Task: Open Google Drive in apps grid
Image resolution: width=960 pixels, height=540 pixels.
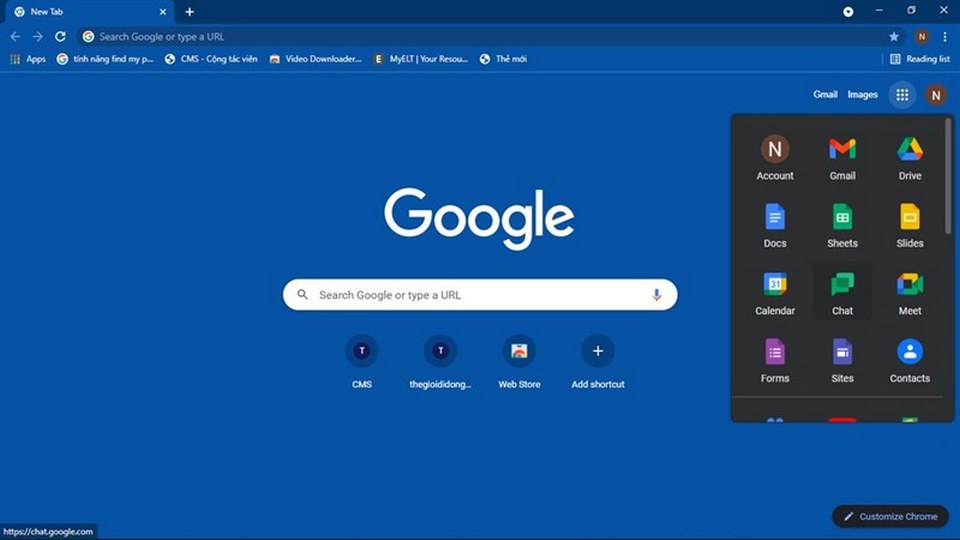Action: 909,158
